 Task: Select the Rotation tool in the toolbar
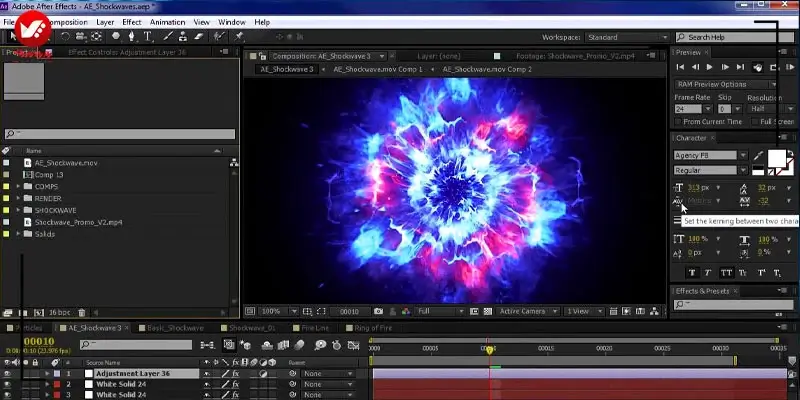click(65, 36)
